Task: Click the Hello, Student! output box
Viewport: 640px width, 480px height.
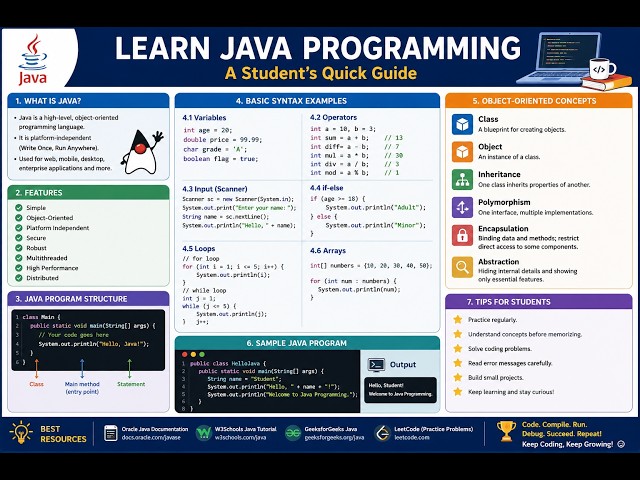Action: coord(400,390)
